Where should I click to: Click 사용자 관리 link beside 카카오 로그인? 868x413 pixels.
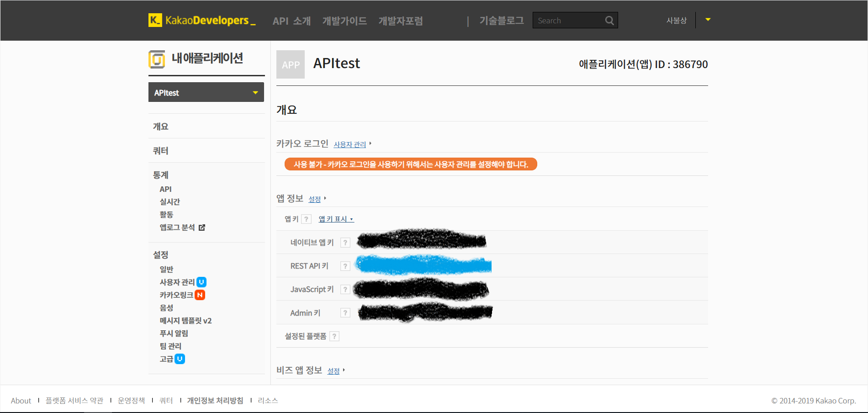pos(350,144)
